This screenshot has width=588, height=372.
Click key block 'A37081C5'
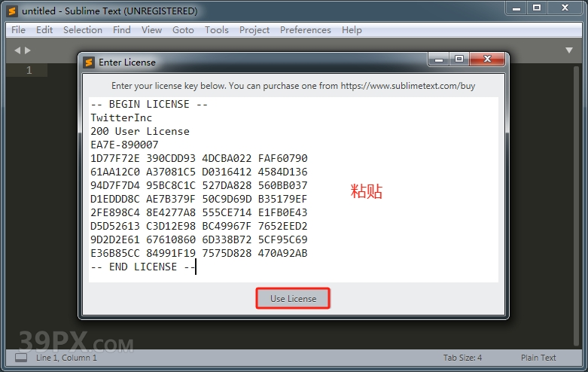171,172
